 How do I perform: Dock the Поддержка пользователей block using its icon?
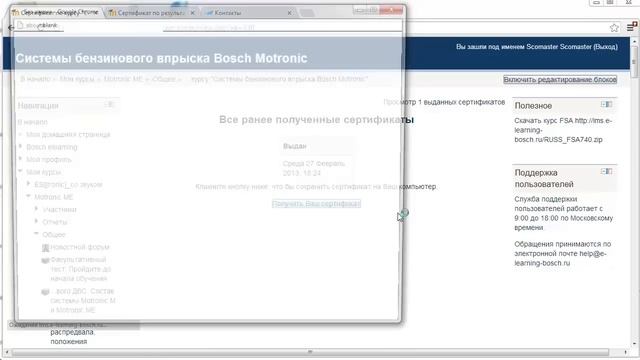606,171
